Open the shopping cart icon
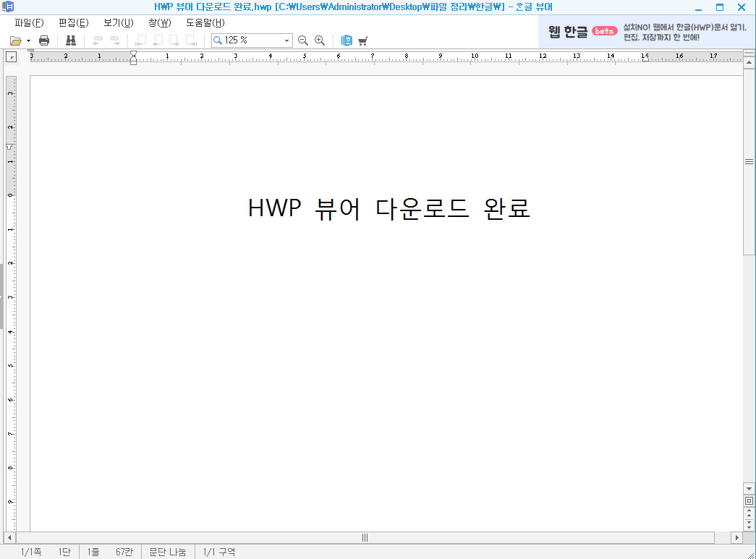Image resolution: width=756 pixels, height=559 pixels. 363,40
